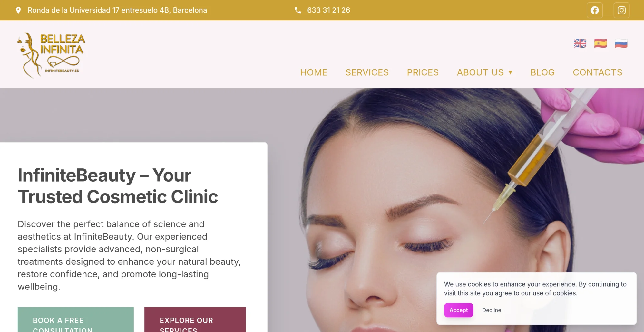Click the location pin icon
Screen dimensions: 644x332
(x=18, y=10)
